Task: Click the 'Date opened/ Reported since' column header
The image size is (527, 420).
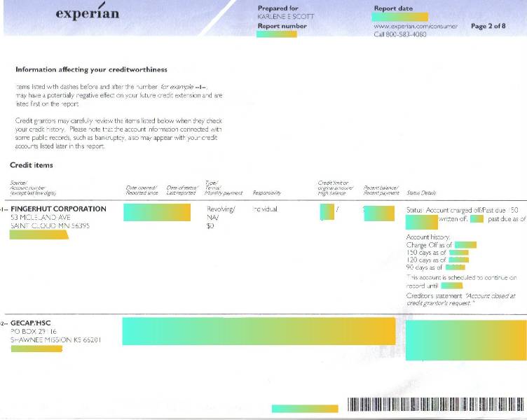Action: [142, 190]
